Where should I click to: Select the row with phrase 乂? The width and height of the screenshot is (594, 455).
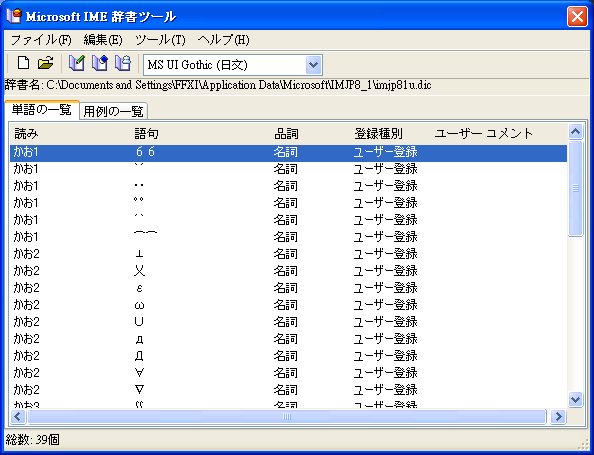pyautogui.click(x=288, y=271)
